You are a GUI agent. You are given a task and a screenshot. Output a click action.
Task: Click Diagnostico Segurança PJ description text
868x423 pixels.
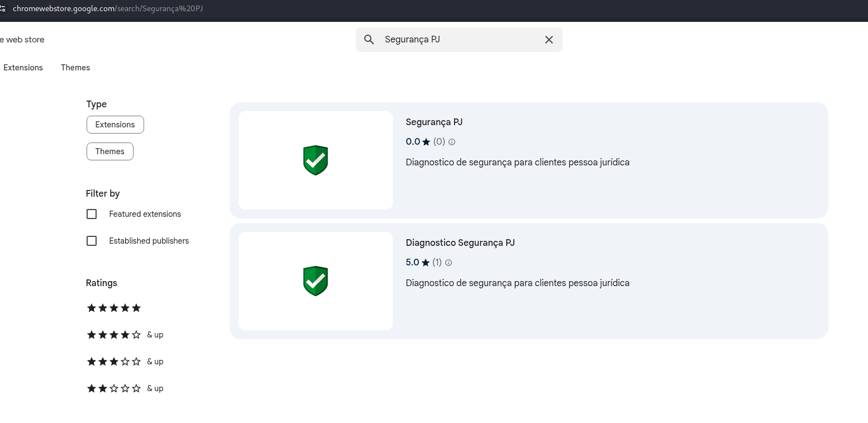tap(518, 283)
